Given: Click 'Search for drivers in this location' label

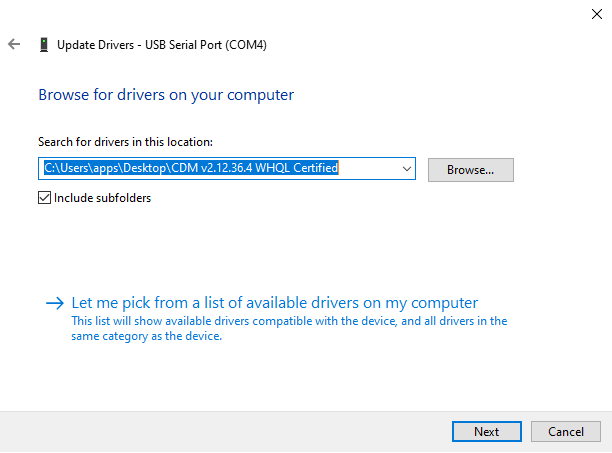Looking at the screenshot, I should point(125,142).
